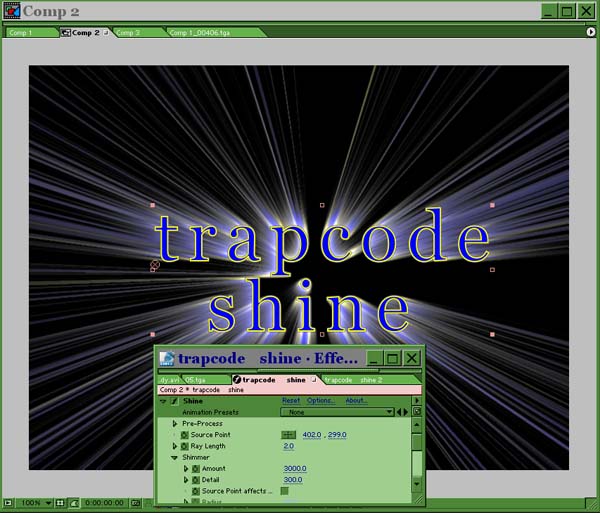Click Shimmer Amount value 3000.0
Viewport: 600px width, 513px height.
coord(295,469)
